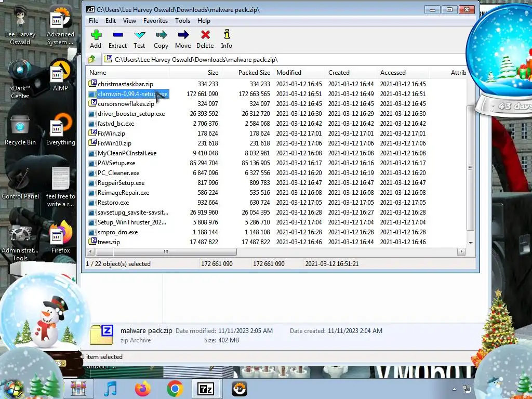Sort by the Packed Size column header
The image size is (532, 399).
tap(247, 73)
